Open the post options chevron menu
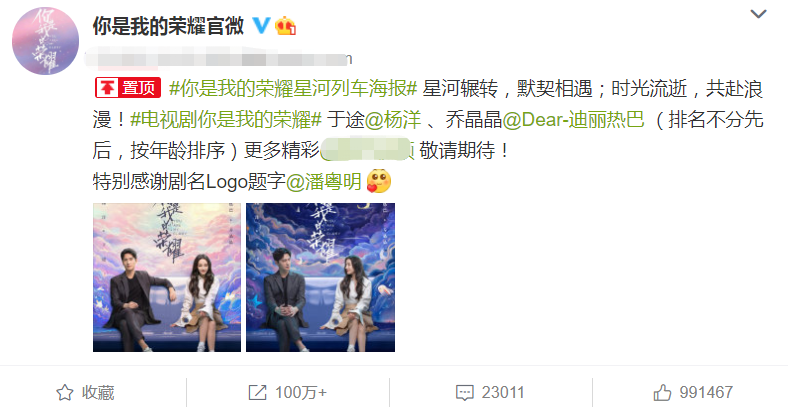Image resolution: width=788 pixels, height=408 pixels. pos(758,14)
